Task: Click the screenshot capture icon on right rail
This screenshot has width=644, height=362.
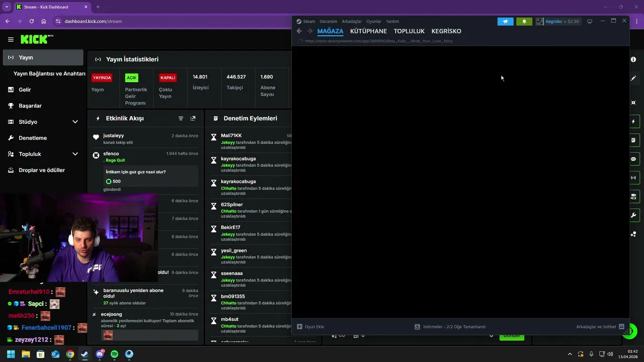Action: point(633,103)
